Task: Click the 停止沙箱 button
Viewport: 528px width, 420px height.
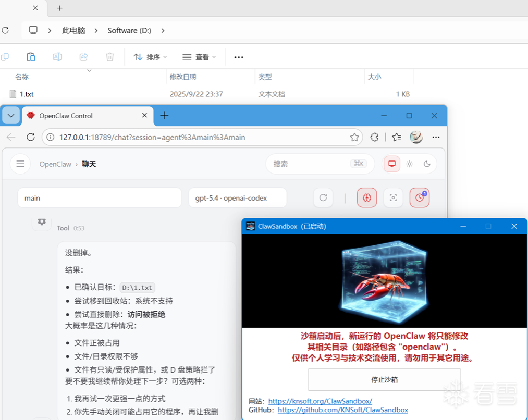Action: [x=384, y=379]
